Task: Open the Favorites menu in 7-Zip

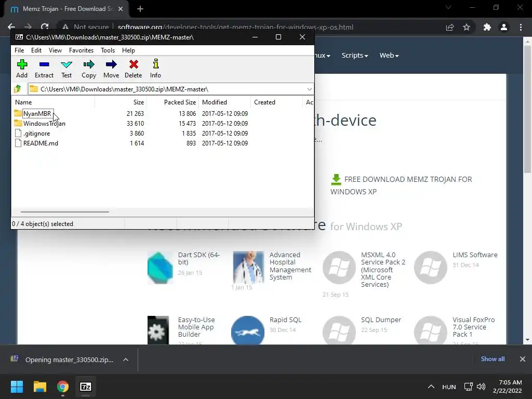Action: [x=81, y=50]
